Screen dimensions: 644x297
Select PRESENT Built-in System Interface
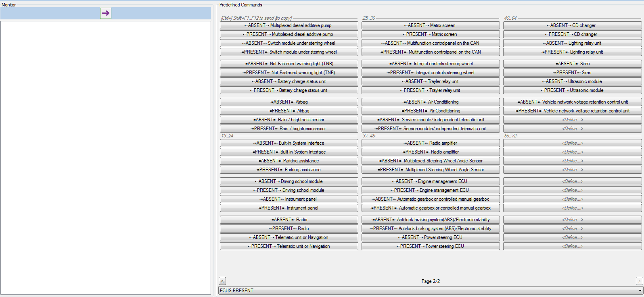pos(289,152)
